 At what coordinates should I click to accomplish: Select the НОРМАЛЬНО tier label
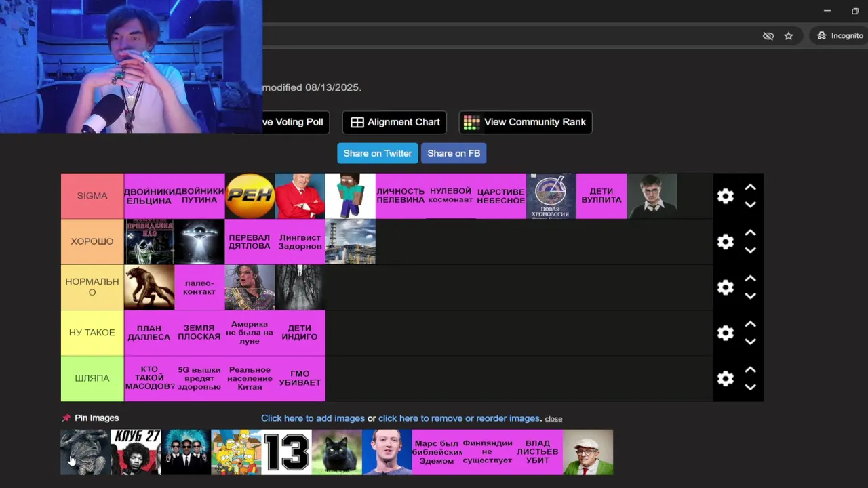[92, 287]
